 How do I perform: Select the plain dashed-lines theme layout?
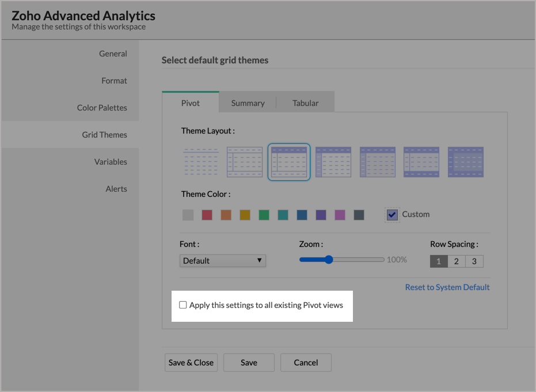point(201,162)
